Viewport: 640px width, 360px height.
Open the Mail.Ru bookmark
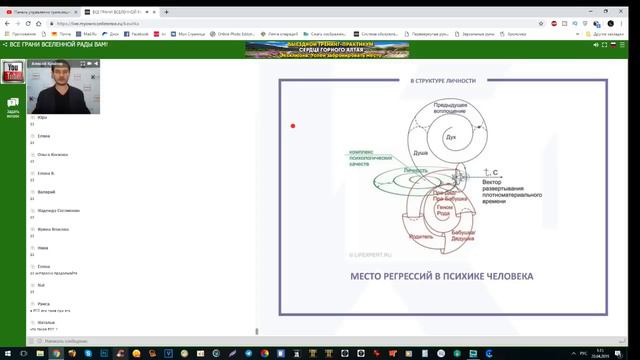tap(87, 34)
